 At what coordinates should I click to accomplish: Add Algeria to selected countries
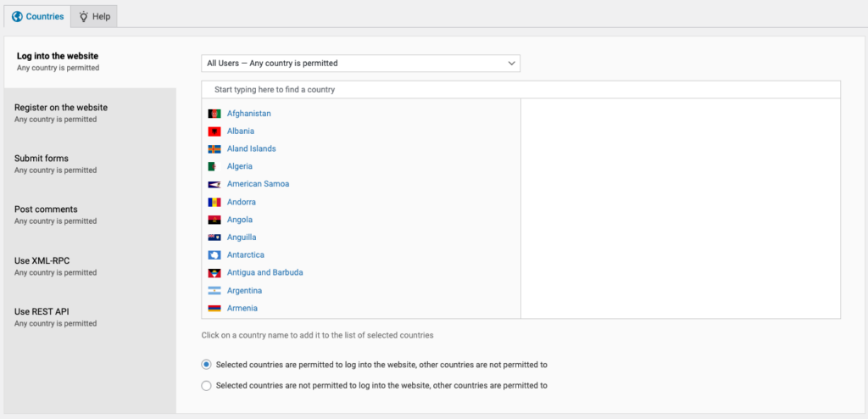click(240, 166)
